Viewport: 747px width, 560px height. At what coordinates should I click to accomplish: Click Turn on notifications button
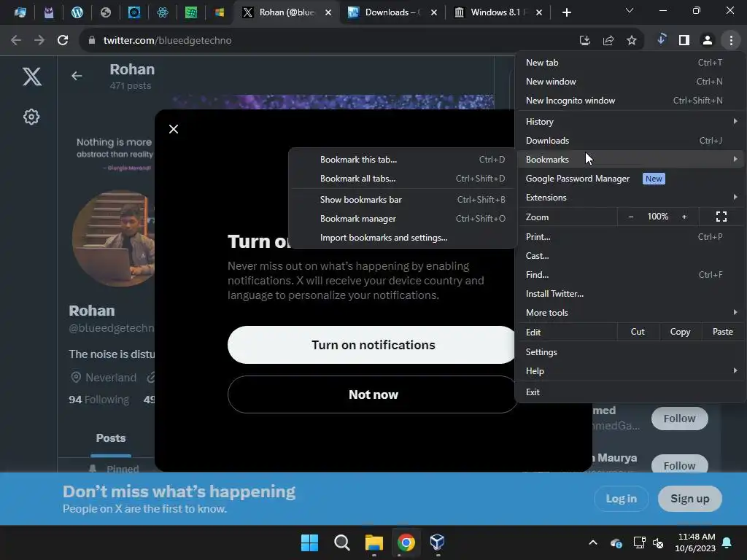coord(373,345)
